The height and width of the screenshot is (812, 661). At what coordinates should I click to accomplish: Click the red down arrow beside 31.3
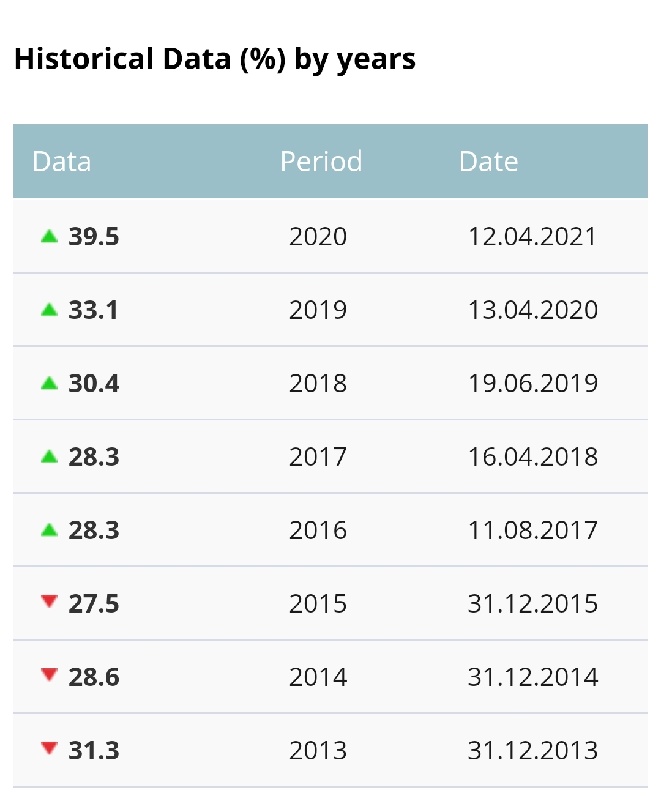coord(49,748)
